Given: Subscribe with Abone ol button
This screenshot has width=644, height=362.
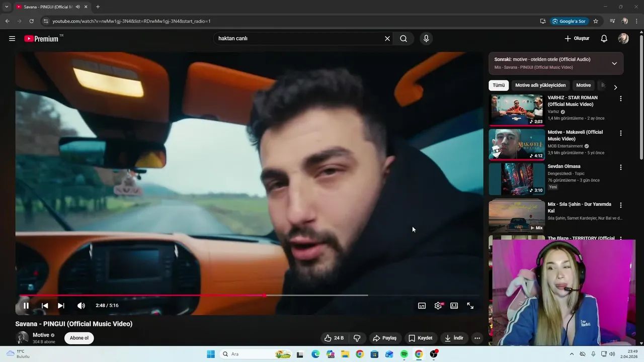Looking at the screenshot, I should pyautogui.click(x=79, y=338).
